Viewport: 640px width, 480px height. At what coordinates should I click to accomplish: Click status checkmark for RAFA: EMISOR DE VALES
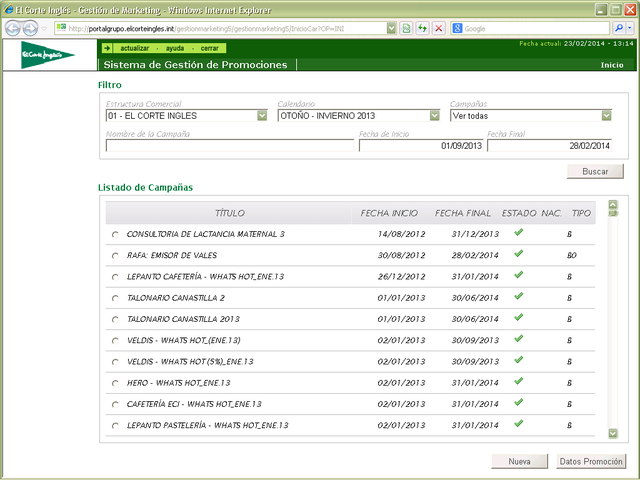click(518, 253)
